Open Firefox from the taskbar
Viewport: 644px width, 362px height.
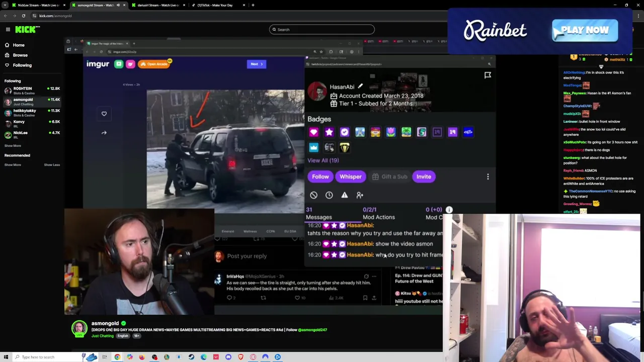tap(142, 357)
